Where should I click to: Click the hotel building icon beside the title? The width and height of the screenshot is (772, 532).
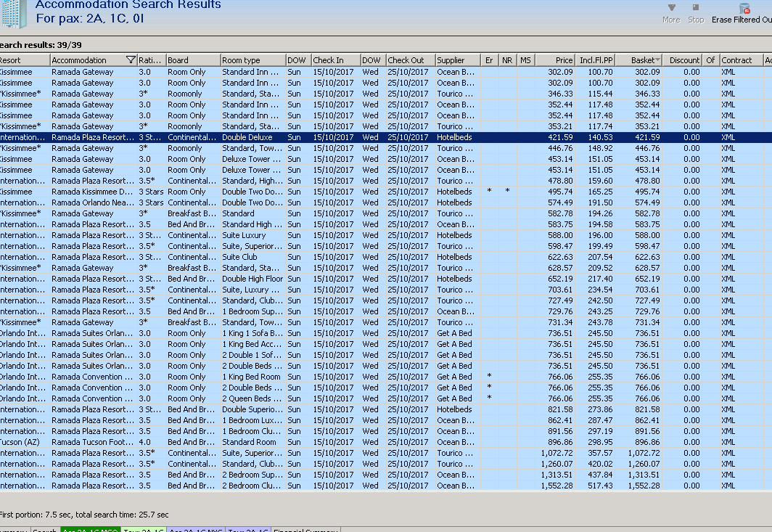(x=13, y=14)
